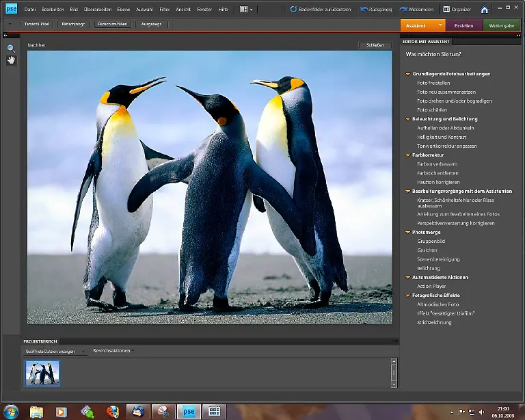Viewport: 525px width, 420px height.
Task: Click the Bildschirm füllen button
Action: 113,25
